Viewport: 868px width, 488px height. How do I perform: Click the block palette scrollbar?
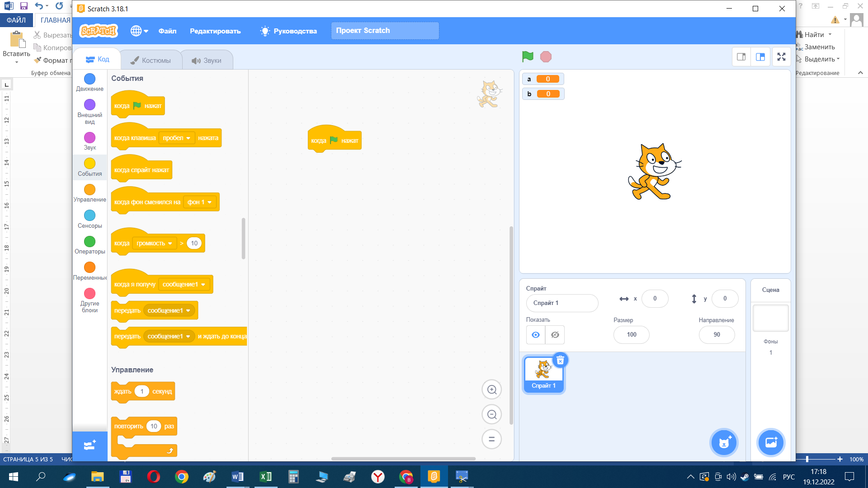243,239
